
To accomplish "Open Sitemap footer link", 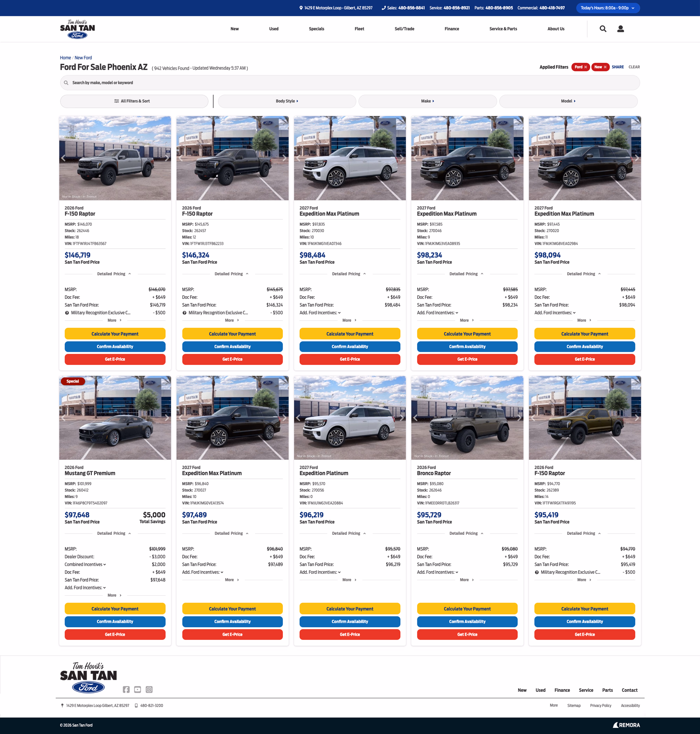I will [573, 706].
